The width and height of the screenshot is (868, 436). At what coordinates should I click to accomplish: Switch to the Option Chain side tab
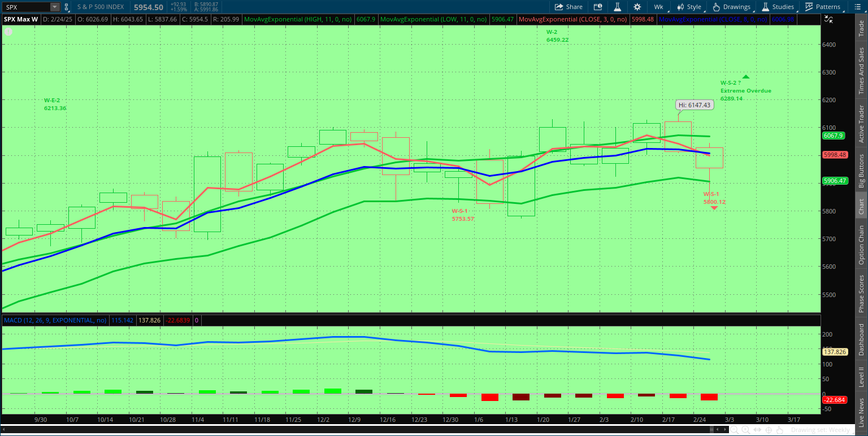tap(861, 245)
